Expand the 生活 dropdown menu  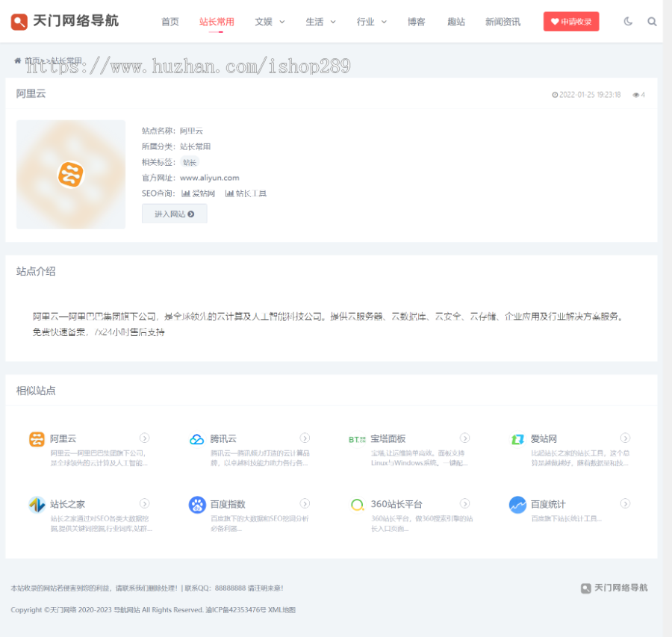[x=320, y=22]
